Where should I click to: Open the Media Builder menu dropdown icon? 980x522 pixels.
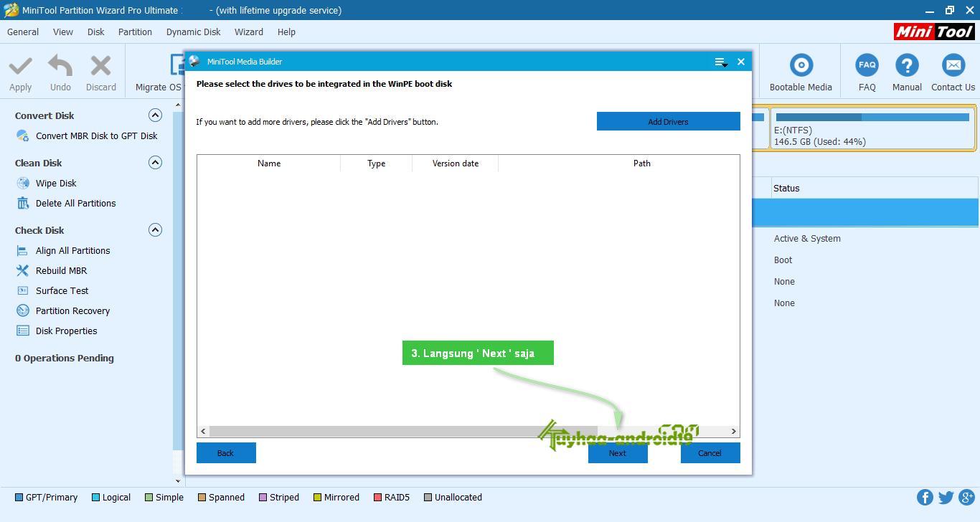coord(721,62)
